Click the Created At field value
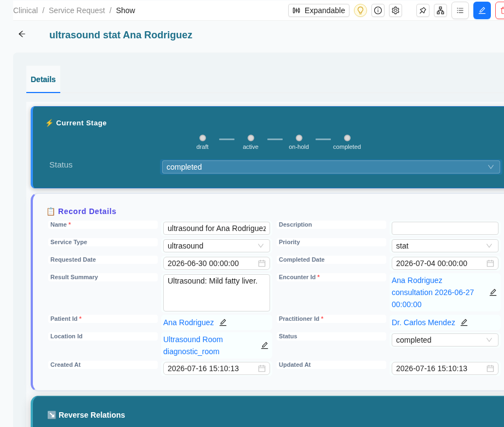 point(203,368)
